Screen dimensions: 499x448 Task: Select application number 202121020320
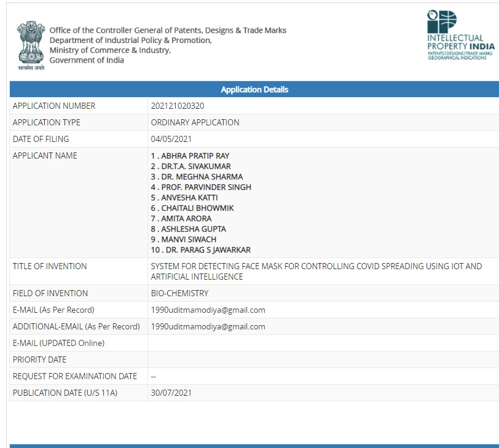tap(177, 106)
